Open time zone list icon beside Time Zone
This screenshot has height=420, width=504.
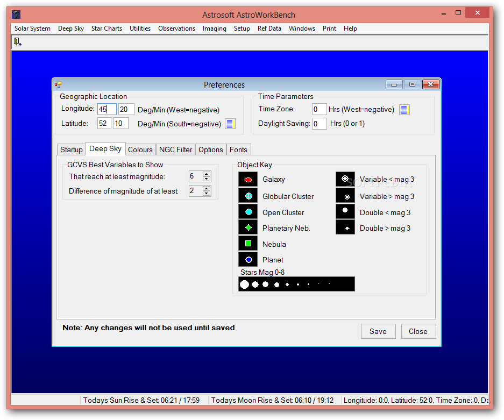tap(404, 110)
